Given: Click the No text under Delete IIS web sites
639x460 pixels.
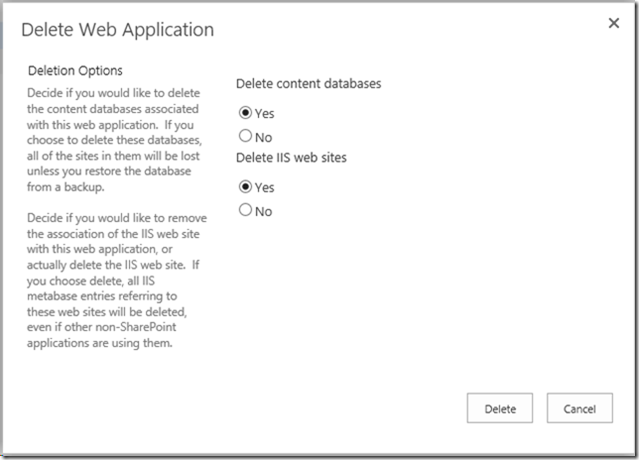Looking at the screenshot, I should click(263, 211).
